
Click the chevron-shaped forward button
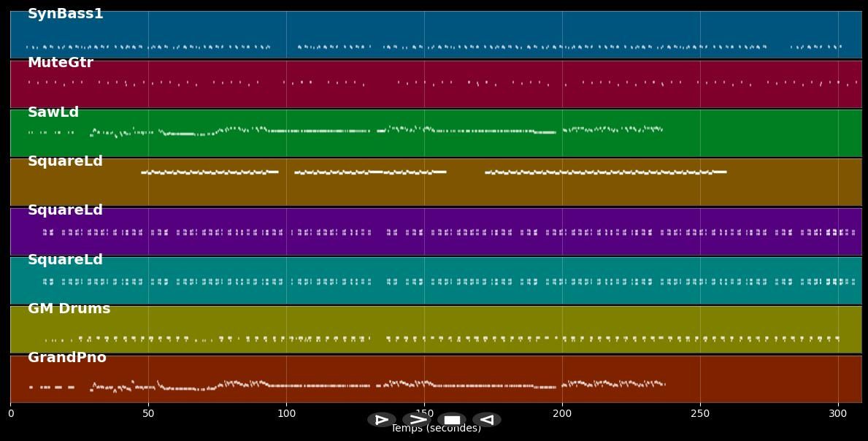[417, 420]
